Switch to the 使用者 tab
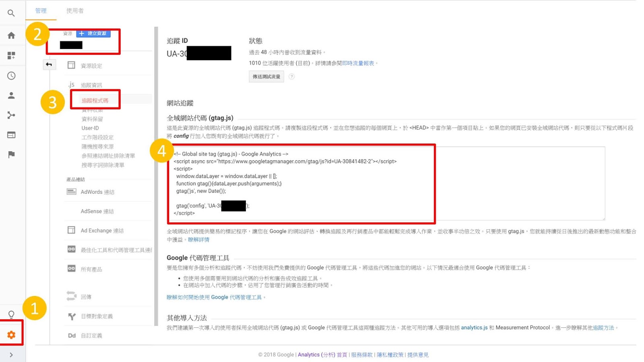644x362 pixels. (75, 11)
